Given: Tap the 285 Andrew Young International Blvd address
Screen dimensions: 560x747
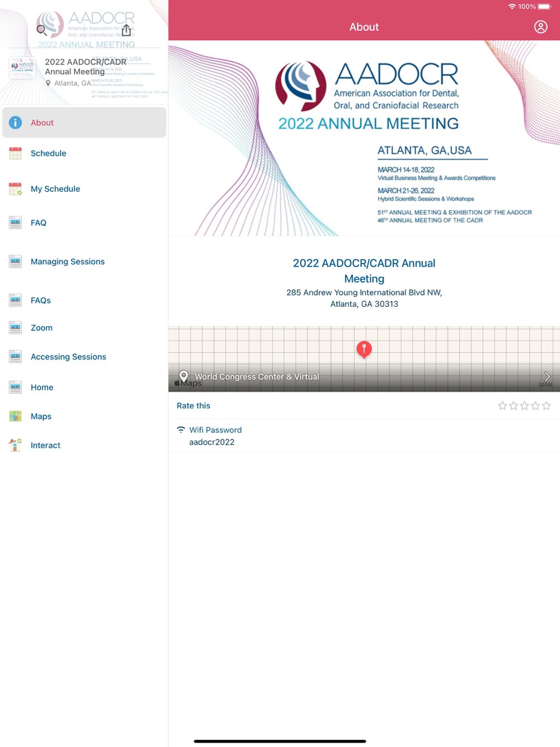Looking at the screenshot, I should (x=364, y=298).
